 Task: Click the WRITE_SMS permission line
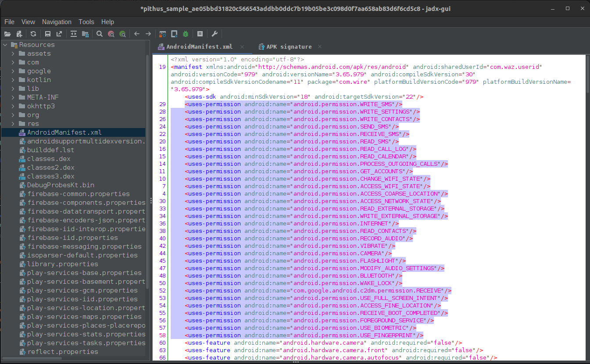click(293, 104)
